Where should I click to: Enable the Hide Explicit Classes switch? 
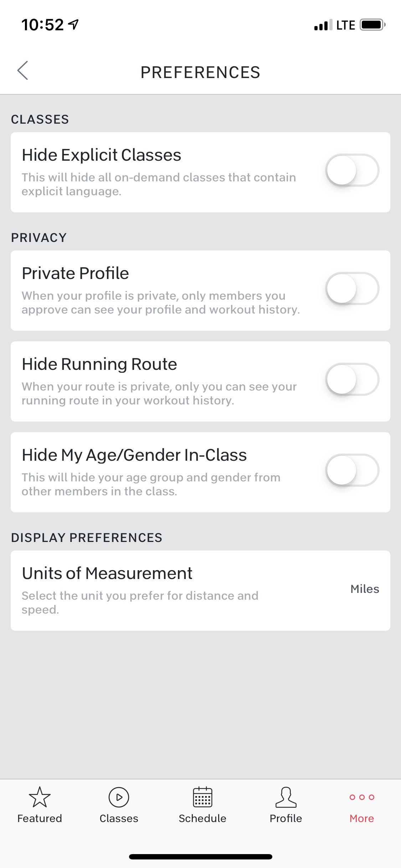pos(352,170)
